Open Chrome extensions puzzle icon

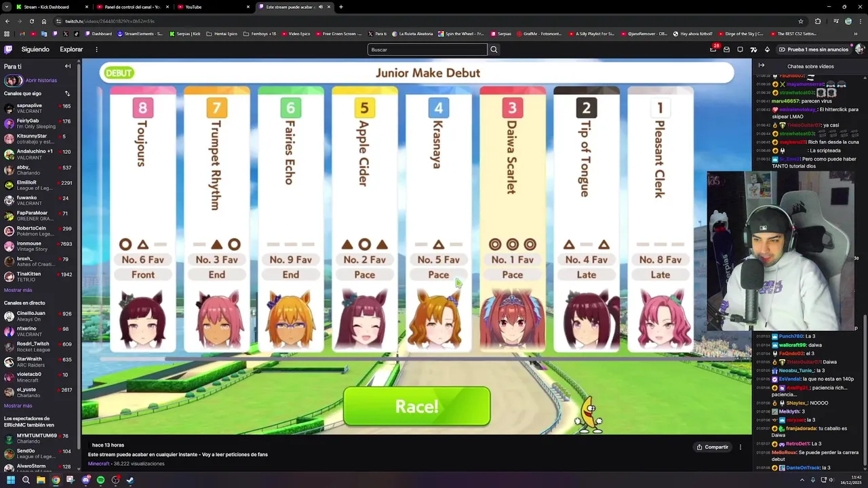tap(817, 21)
